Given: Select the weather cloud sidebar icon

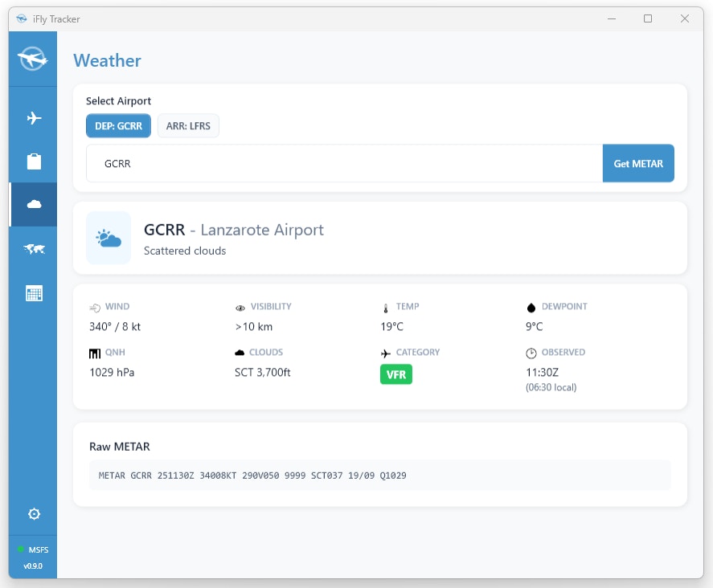Looking at the screenshot, I should 34,205.
